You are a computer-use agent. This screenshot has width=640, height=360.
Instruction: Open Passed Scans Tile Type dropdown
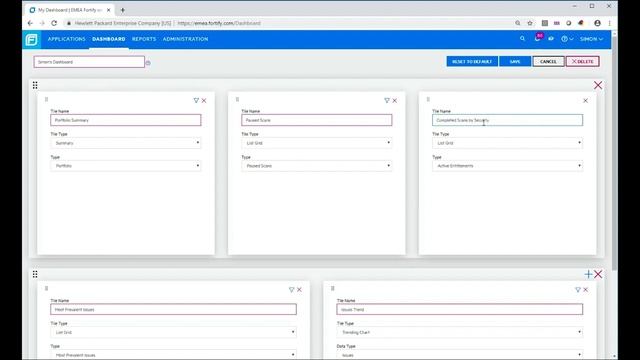pos(317,143)
